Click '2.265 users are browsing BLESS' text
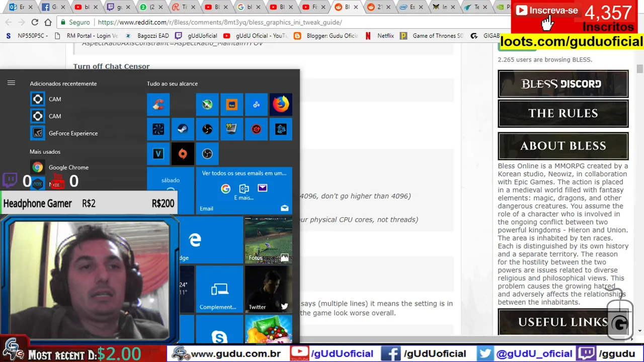This screenshot has height=362, width=644. coord(545,59)
